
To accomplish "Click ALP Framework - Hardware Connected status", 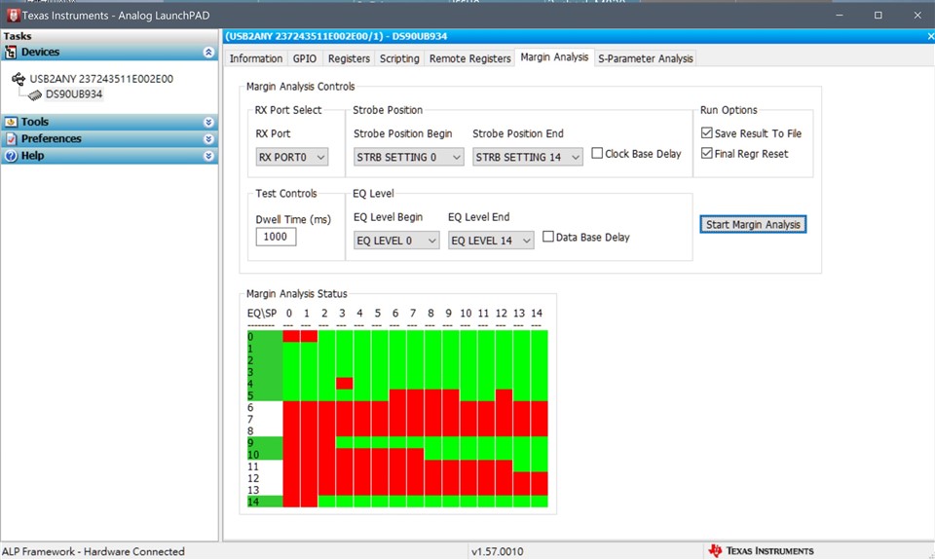I will click(x=93, y=551).
